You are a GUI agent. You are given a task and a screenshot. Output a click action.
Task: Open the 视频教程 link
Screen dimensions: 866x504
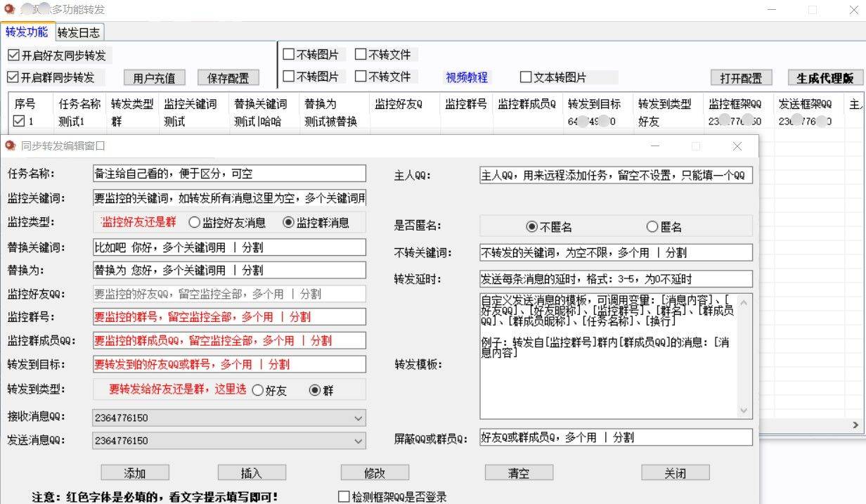coord(467,77)
